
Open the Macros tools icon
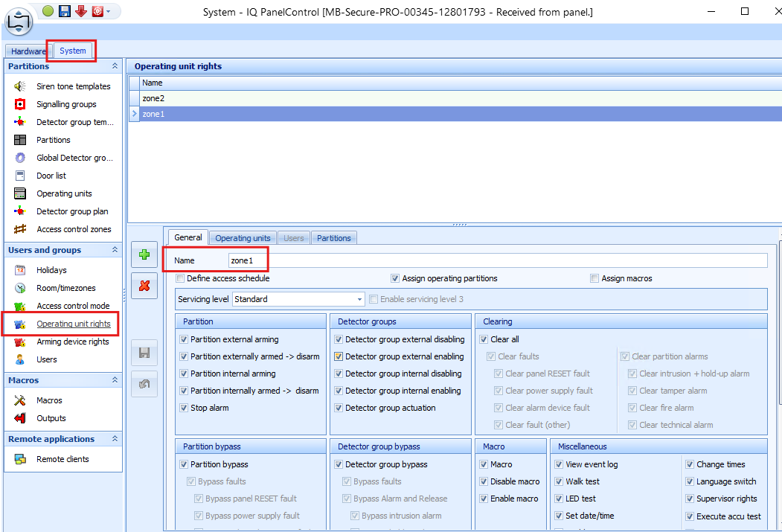pyautogui.click(x=20, y=400)
